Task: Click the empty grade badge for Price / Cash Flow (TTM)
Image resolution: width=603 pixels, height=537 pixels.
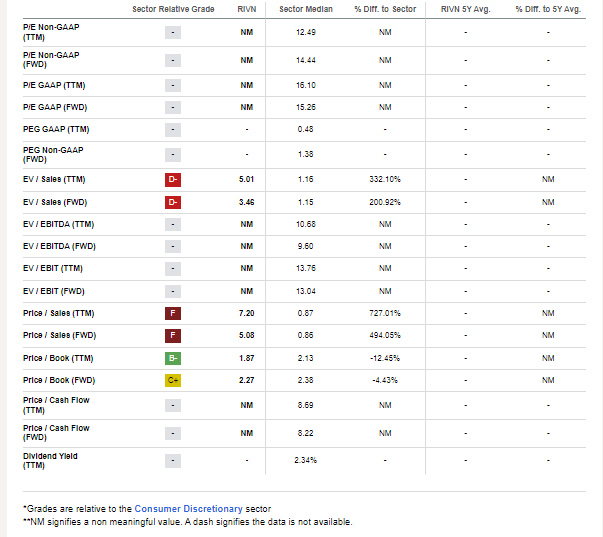Action: (x=173, y=405)
